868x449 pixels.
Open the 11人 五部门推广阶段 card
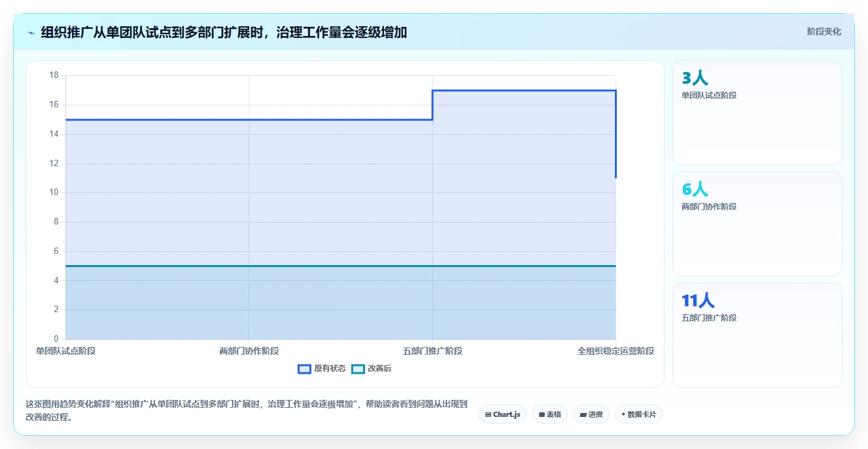(x=757, y=335)
